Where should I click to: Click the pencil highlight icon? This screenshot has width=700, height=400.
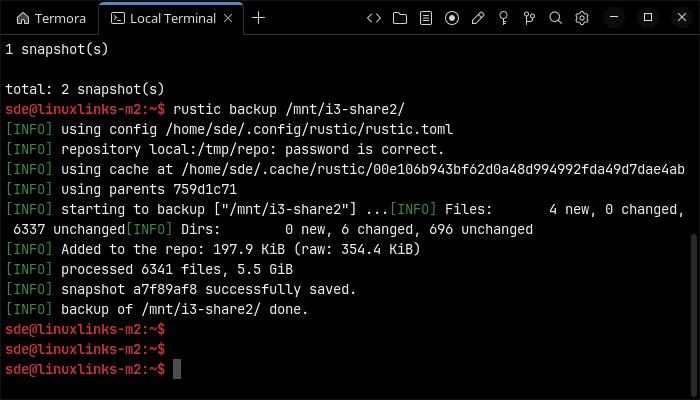[x=478, y=18]
